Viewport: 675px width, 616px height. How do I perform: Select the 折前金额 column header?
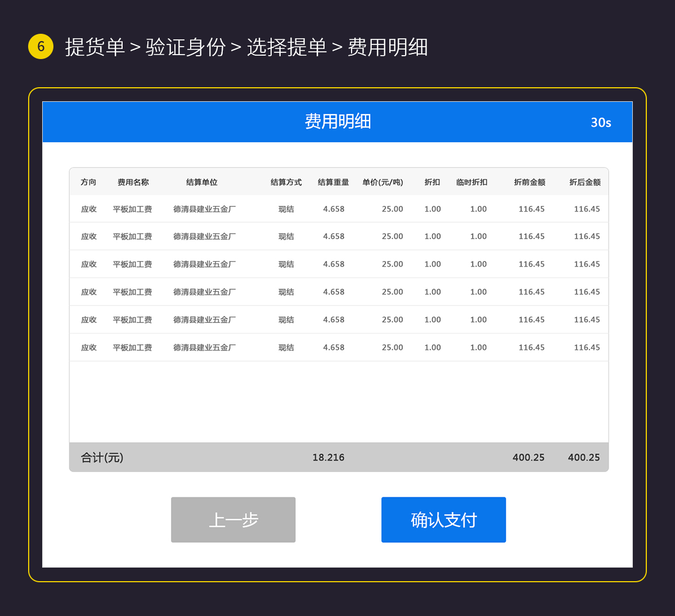(x=529, y=182)
